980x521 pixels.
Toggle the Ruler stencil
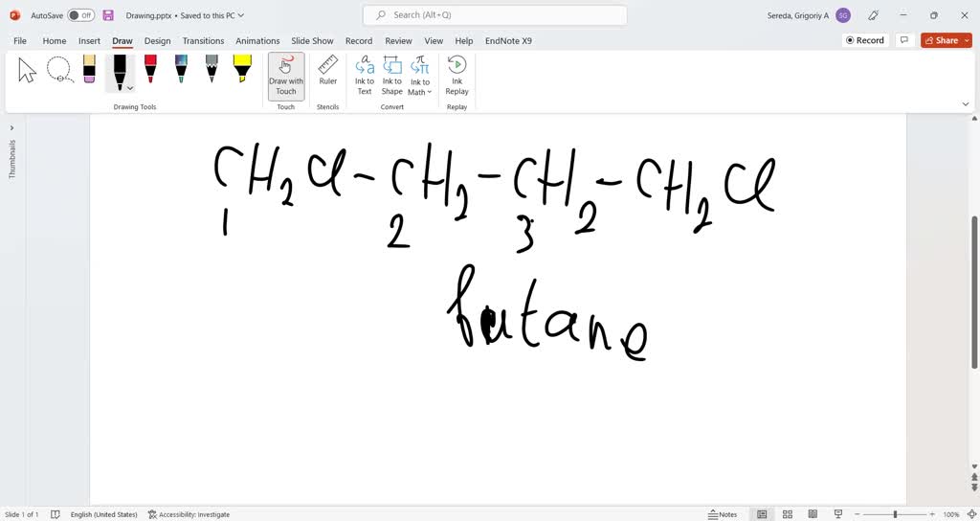pos(328,70)
